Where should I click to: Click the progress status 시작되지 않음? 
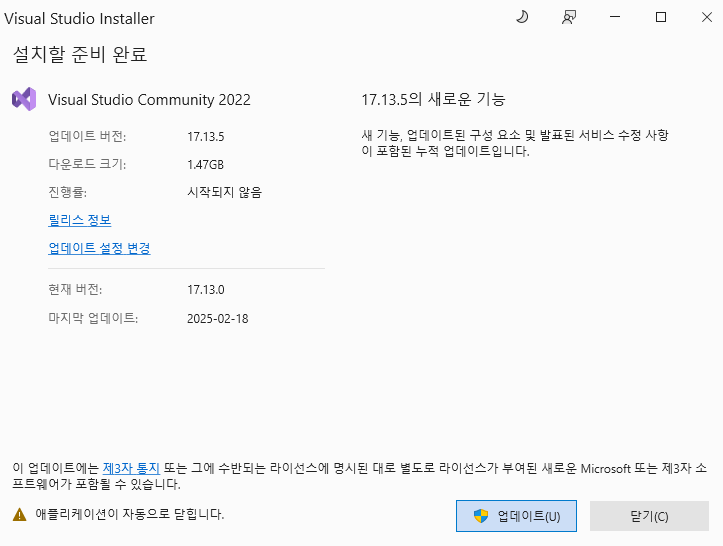[x=225, y=192]
